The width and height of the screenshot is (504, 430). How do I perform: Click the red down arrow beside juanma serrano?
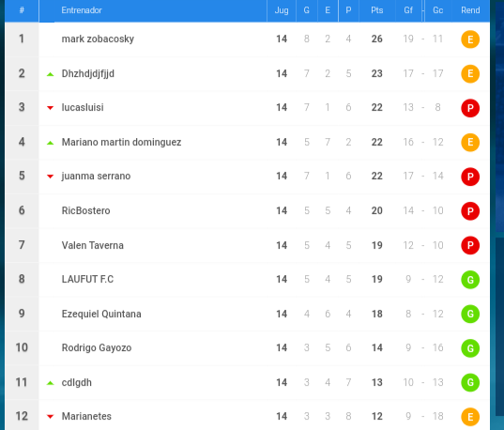(50, 177)
